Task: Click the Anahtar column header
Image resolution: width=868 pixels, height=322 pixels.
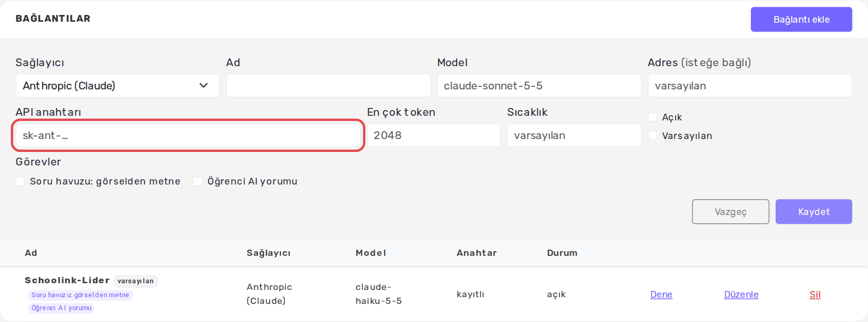Action: [x=477, y=253]
